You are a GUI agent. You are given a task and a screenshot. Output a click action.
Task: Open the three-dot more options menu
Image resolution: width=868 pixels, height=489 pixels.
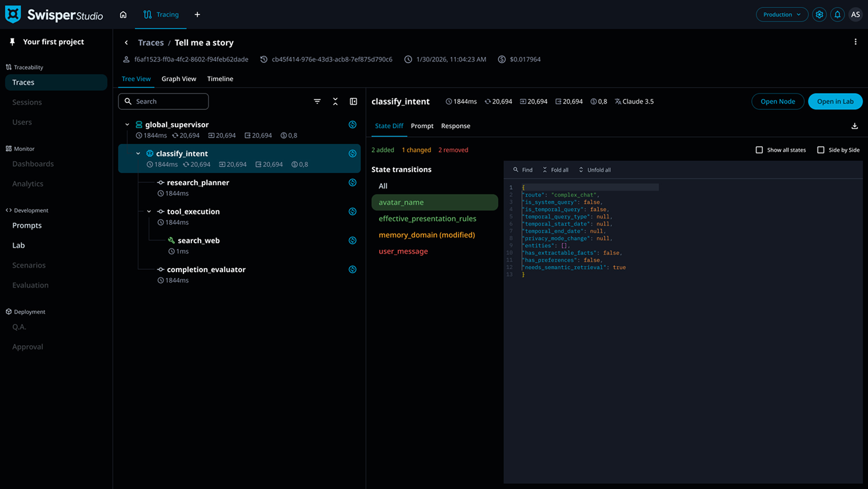(855, 42)
